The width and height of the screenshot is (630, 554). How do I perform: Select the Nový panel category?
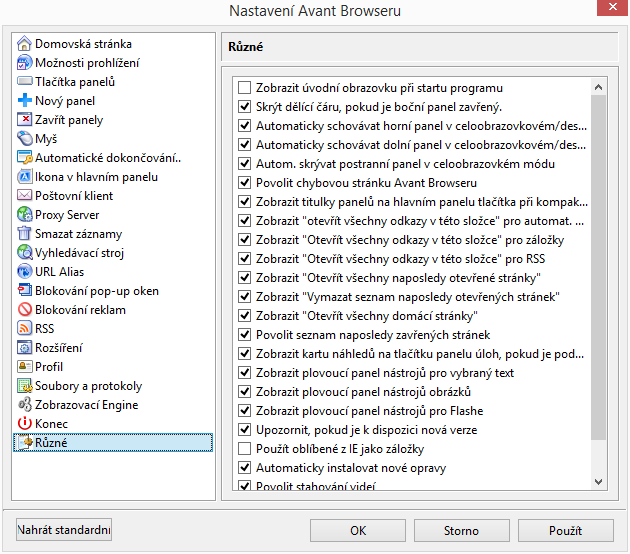pos(65,101)
